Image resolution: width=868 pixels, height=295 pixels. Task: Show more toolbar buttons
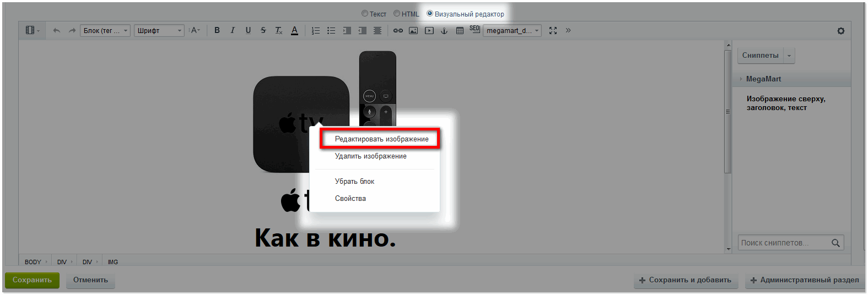tap(568, 30)
